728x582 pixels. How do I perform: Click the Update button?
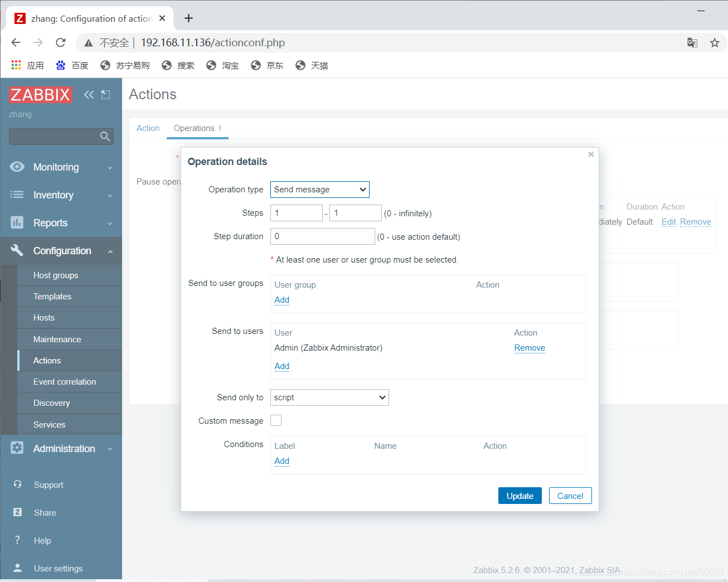pyautogui.click(x=520, y=496)
